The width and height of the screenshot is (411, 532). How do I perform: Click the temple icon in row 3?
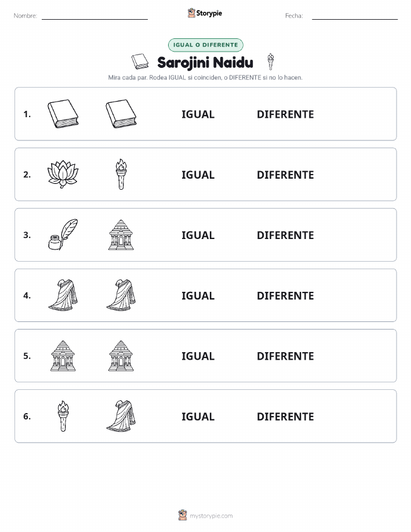pyautogui.click(x=121, y=235)
